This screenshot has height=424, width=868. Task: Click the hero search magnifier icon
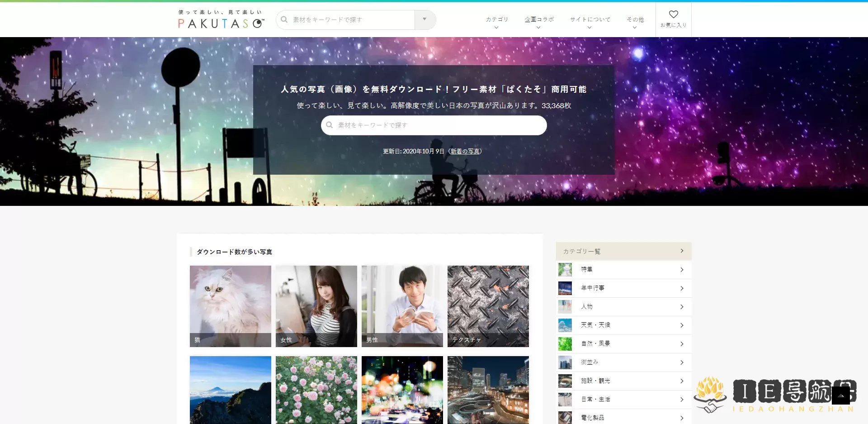(330, 125)
